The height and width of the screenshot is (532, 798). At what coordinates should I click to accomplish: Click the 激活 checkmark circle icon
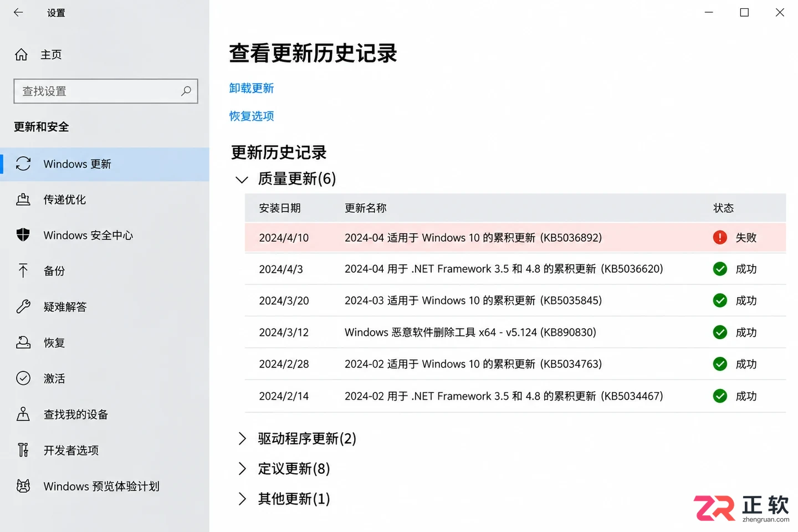tap(23, 378)
